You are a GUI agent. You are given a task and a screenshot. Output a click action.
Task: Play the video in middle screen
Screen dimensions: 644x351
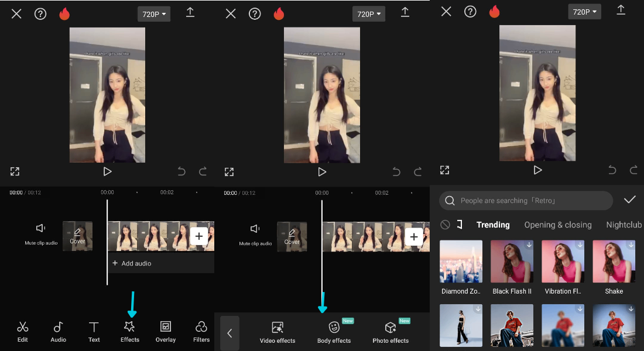coord(322,172)
